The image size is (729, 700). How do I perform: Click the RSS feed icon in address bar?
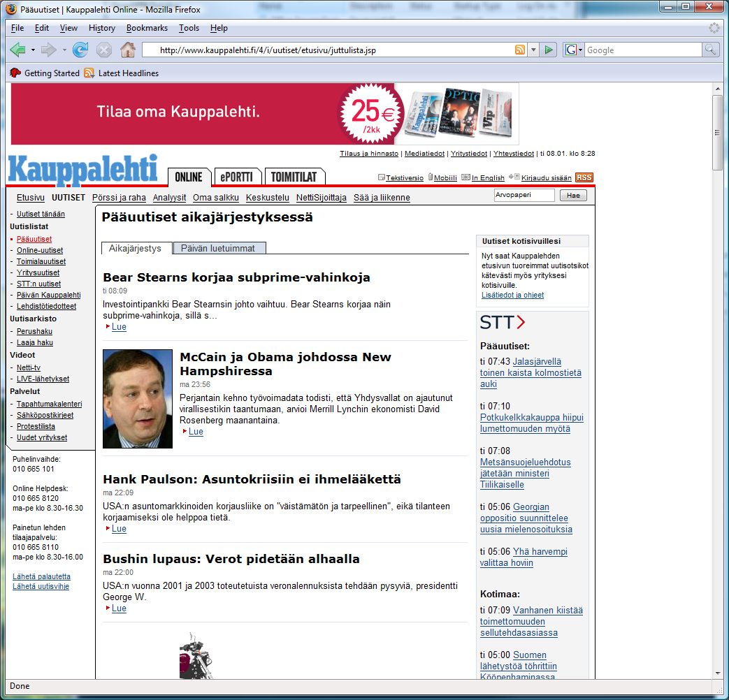[519, 50]
